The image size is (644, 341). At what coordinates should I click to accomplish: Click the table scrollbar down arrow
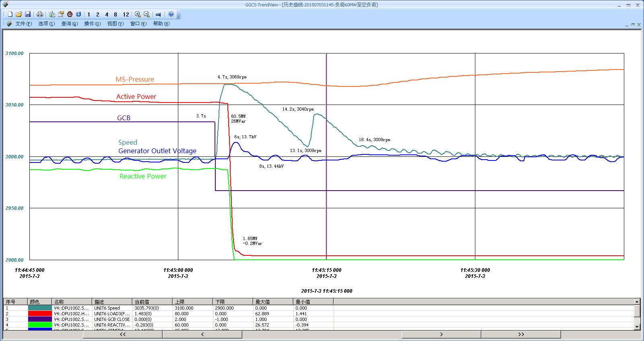637,327
